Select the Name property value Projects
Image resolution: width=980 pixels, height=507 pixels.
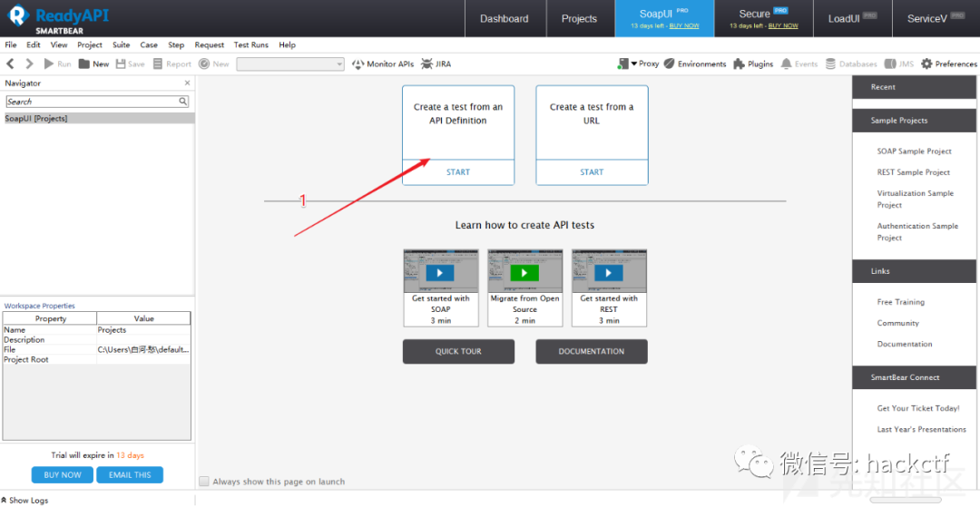pyautogui.click(x=143, y=329)
